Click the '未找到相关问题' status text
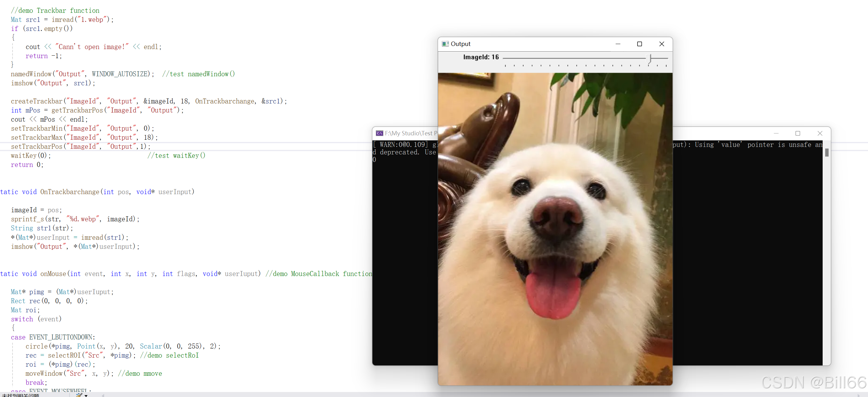 click(x=21, y=395)
